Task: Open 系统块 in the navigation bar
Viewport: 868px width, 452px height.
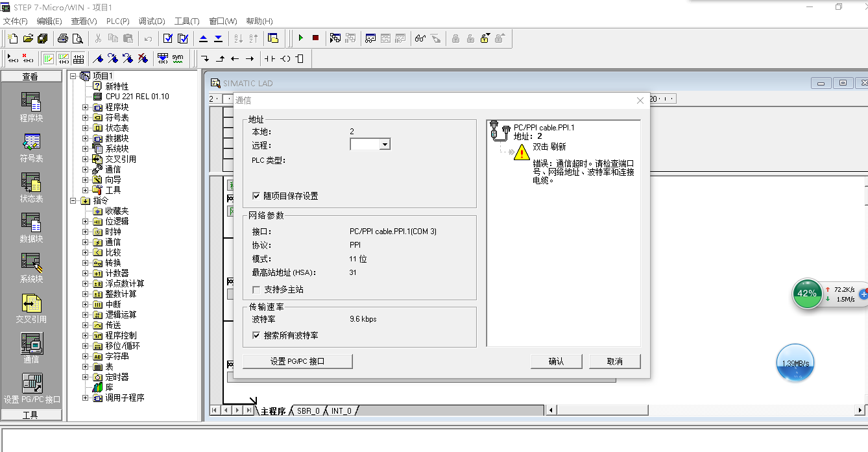Action: (x=31, y=267)
